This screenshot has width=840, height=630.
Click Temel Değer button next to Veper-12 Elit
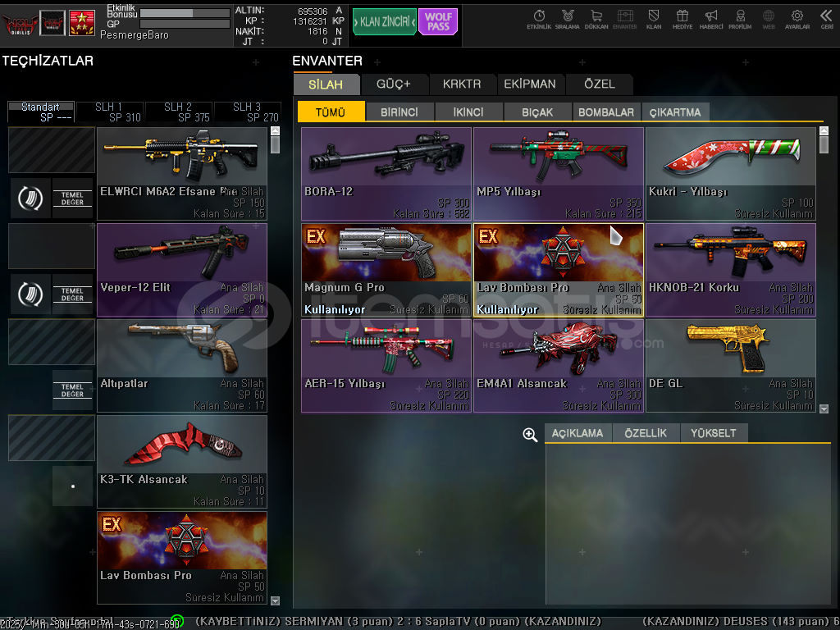(x=72, y=294)
